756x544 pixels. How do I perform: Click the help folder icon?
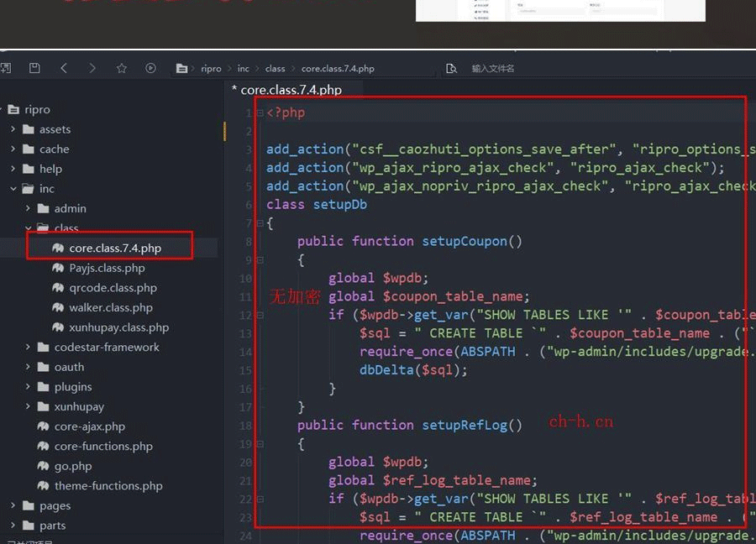[x=29, y=169]
